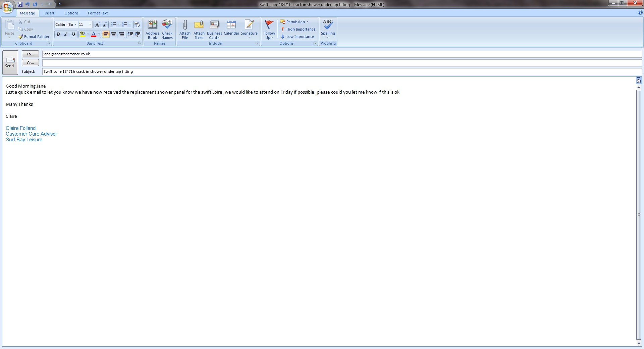Open the Clipboard group dialog launcher
Viewport: 644px width, 349px height.
[49, 43]
